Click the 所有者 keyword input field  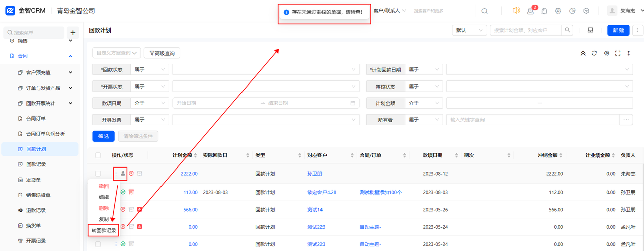[x=533, y=120]
